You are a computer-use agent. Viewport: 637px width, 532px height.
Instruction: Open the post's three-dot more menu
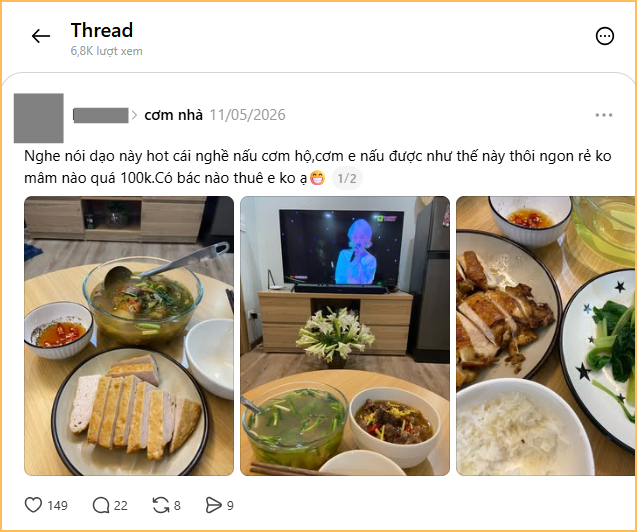(x=604, y=115)
